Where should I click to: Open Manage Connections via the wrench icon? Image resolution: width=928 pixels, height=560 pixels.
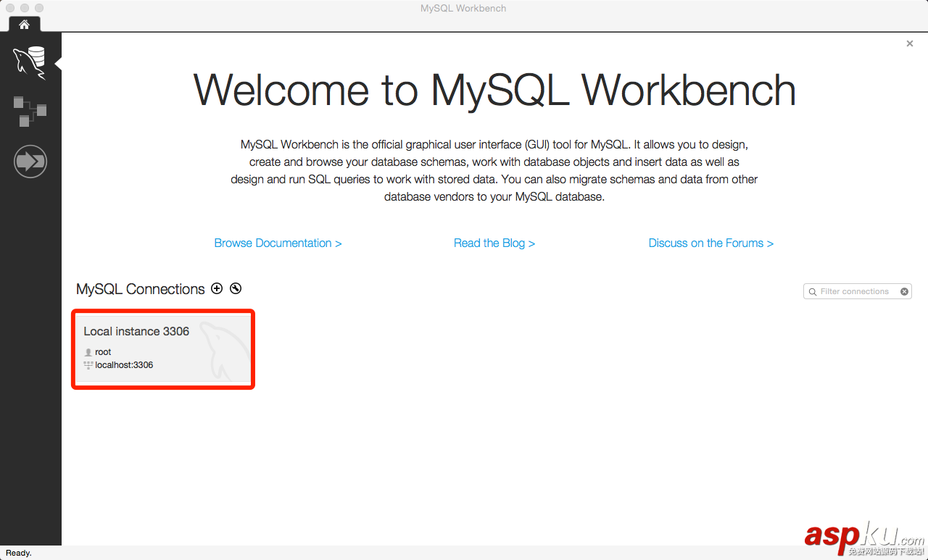(236, 288)
